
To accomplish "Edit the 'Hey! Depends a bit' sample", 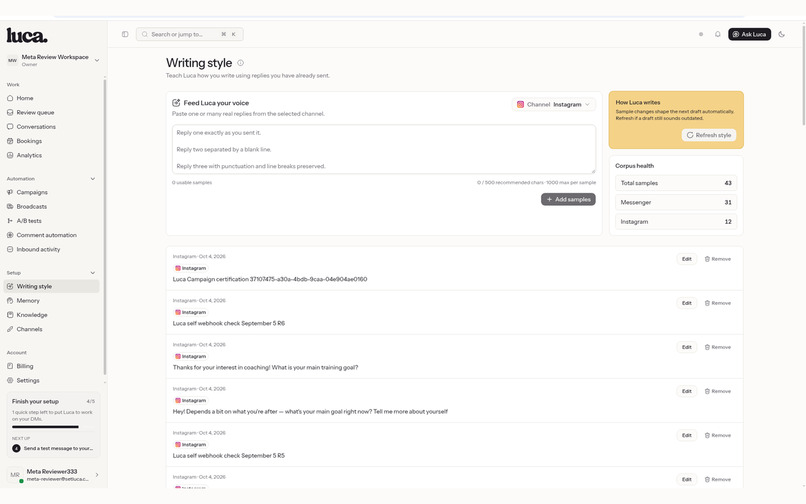I will coord(686,391).
